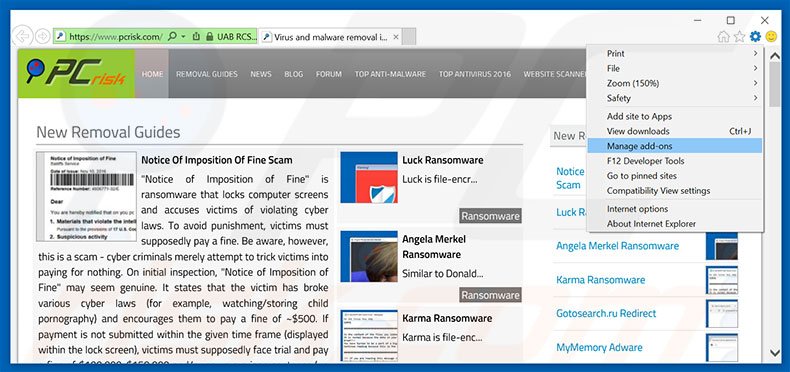
Task: Click the scrollbar down arrow
Action: click(775, 353)
